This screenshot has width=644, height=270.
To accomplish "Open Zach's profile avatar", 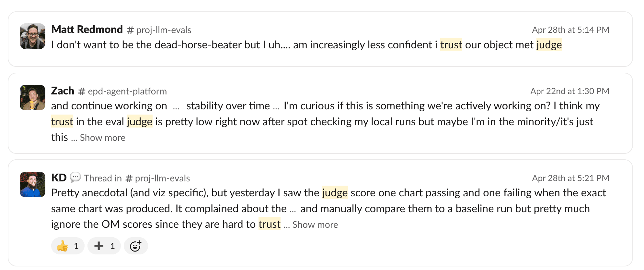I will click(x=32, y=97).
